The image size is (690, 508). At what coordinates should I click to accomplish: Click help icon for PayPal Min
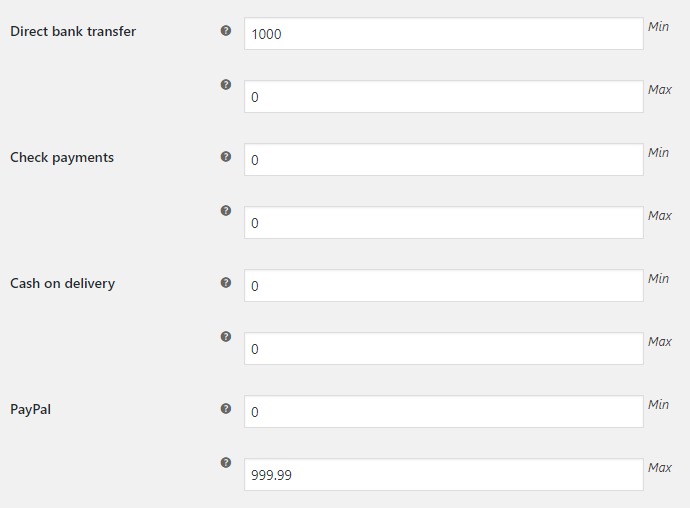tap(226, 409)
